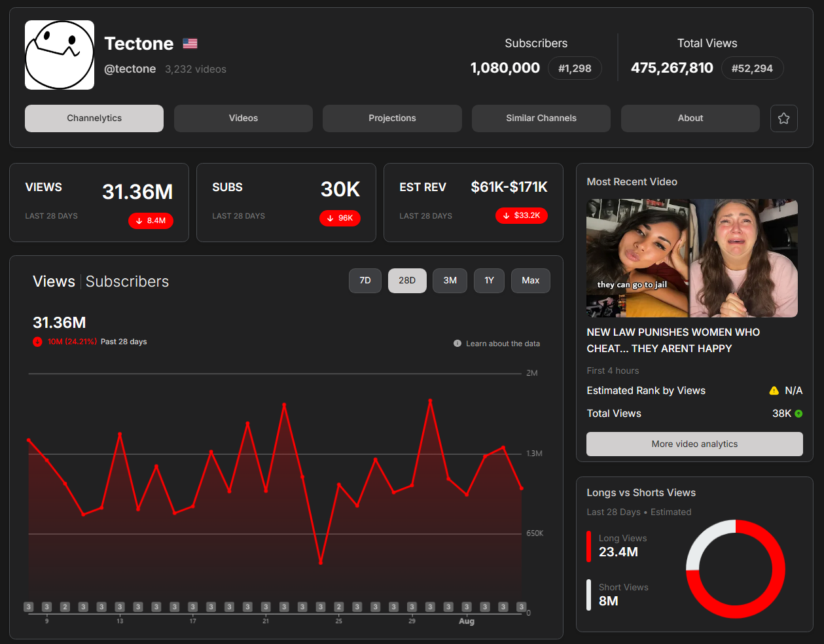Click the info icon beside Learn about the data
Viewport: 824px width, 644px height.
coord(457,344)
